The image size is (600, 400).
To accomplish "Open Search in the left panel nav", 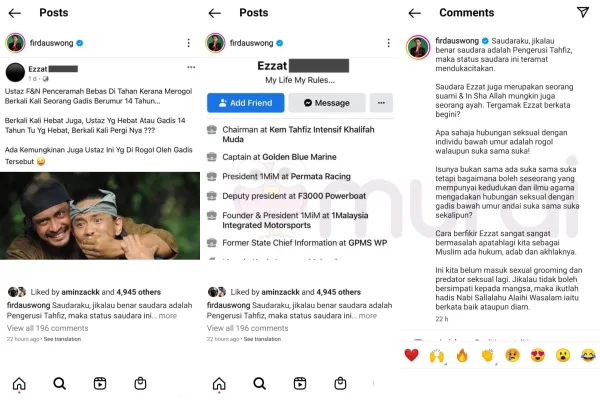I will pyautogui.click(x=59, y=383).
